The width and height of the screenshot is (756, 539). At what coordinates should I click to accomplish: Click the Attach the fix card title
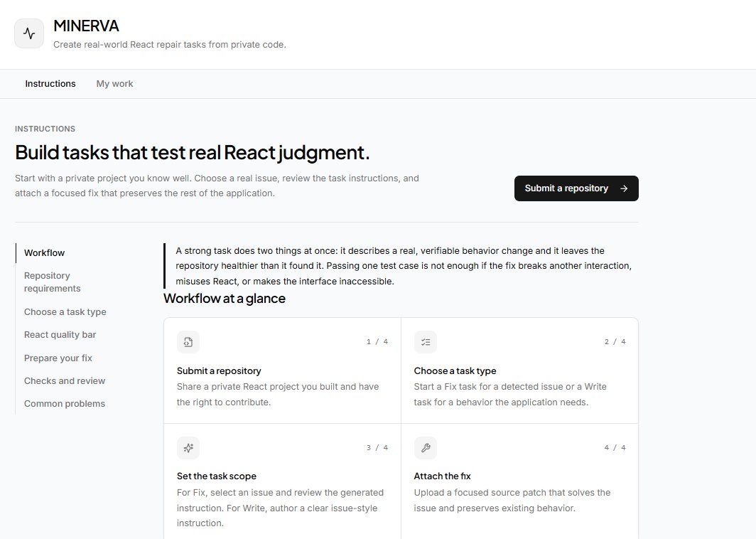pyautogui.click(x=442, y=476)
